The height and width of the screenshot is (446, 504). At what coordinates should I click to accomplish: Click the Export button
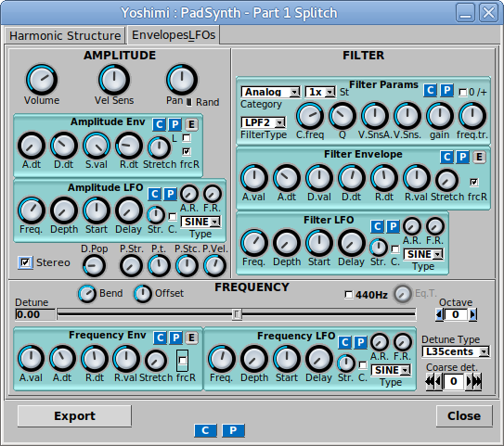tap(74, 416)
